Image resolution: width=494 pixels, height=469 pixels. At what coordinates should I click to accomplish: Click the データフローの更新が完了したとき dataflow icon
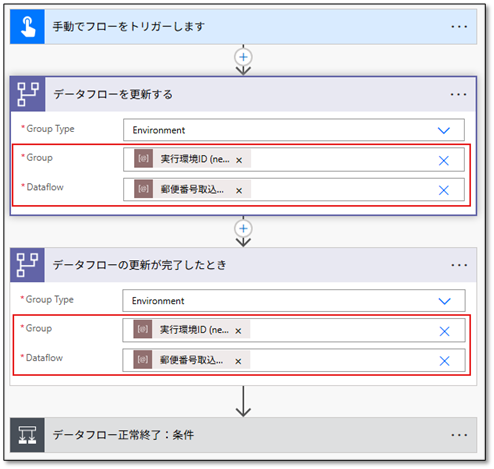(27, 265)
